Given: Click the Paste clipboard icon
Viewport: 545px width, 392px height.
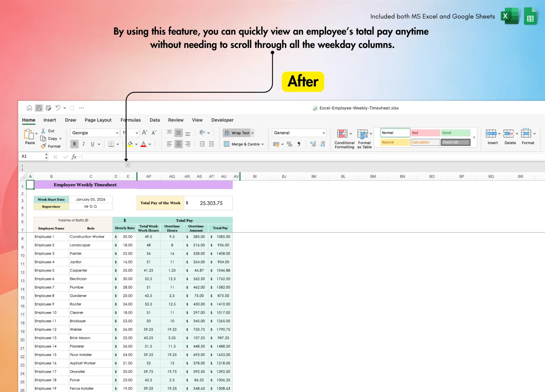Looking at the screenshot, I should click(29, 134).
